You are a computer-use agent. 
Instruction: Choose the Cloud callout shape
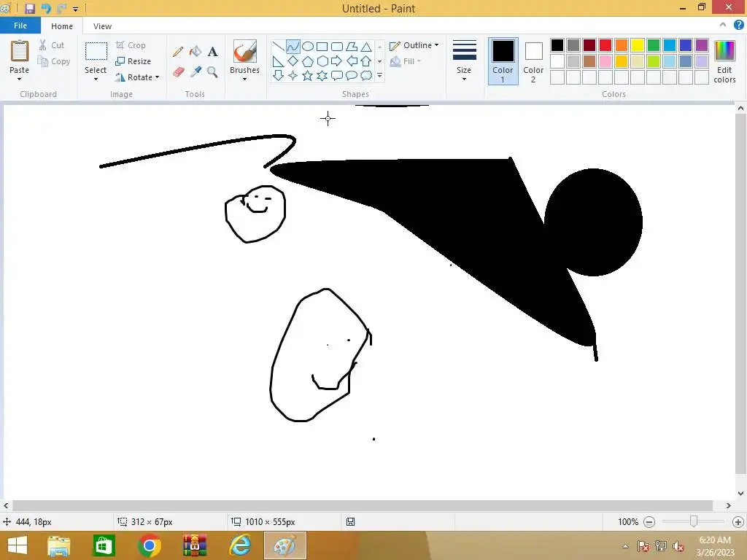point(366,75)
